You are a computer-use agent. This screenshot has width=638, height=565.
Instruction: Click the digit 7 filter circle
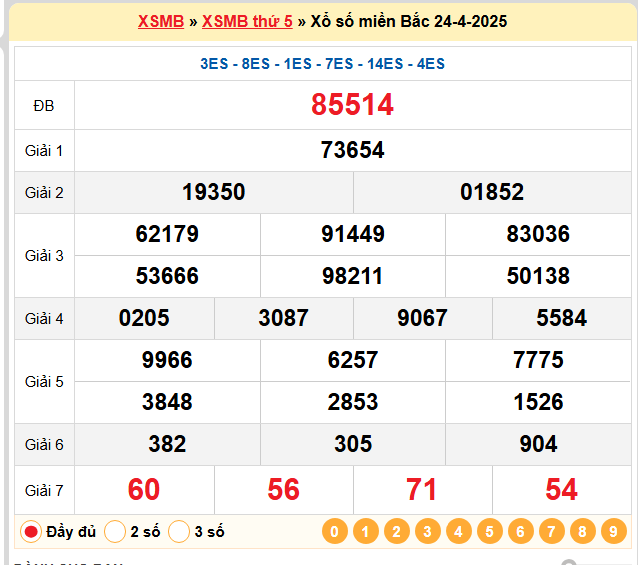(x=551, y=531)
